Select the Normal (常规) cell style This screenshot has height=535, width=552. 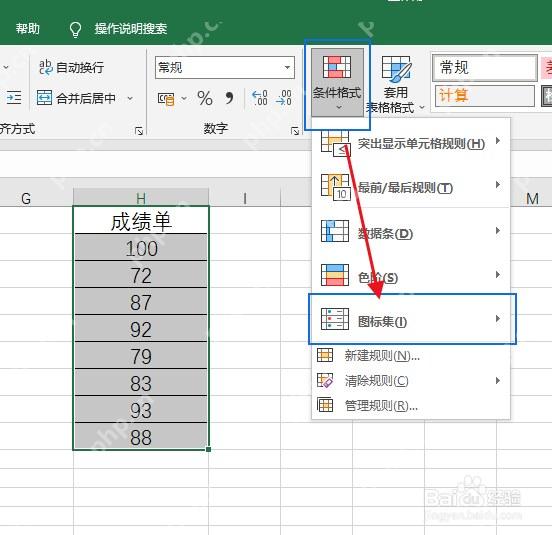(x=485, y=67)
